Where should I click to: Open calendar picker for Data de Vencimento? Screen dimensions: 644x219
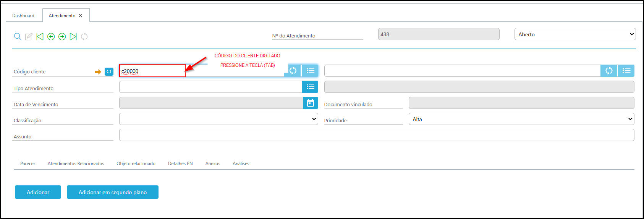310,103
